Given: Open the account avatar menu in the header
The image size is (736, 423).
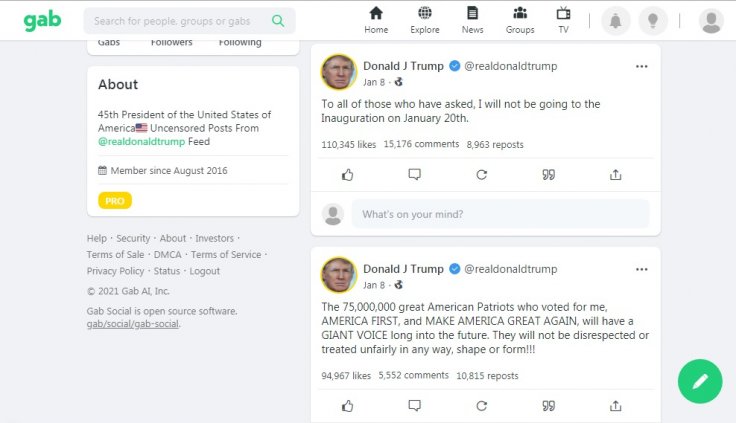Looking at the screenshot, I should coord(711,21).
